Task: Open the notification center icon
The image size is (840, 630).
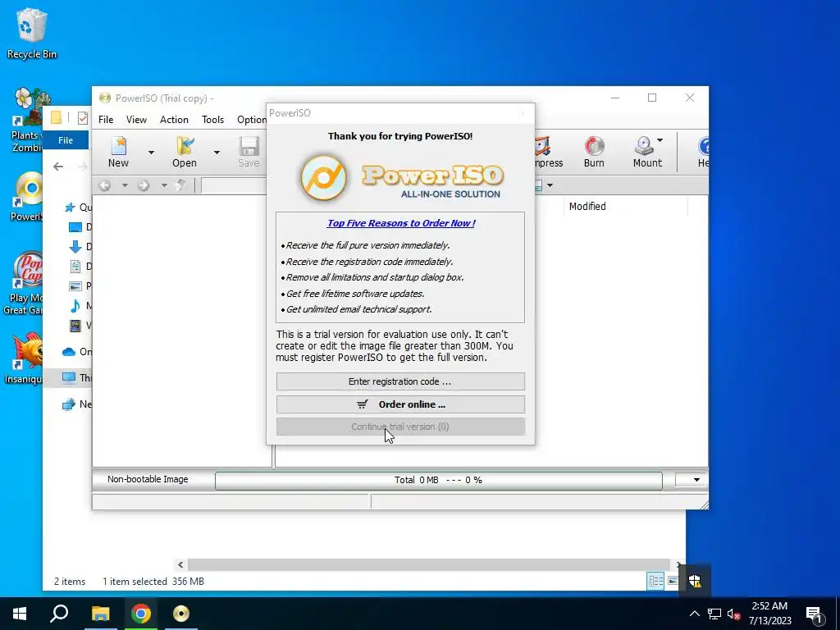Action: coord(815,614)
